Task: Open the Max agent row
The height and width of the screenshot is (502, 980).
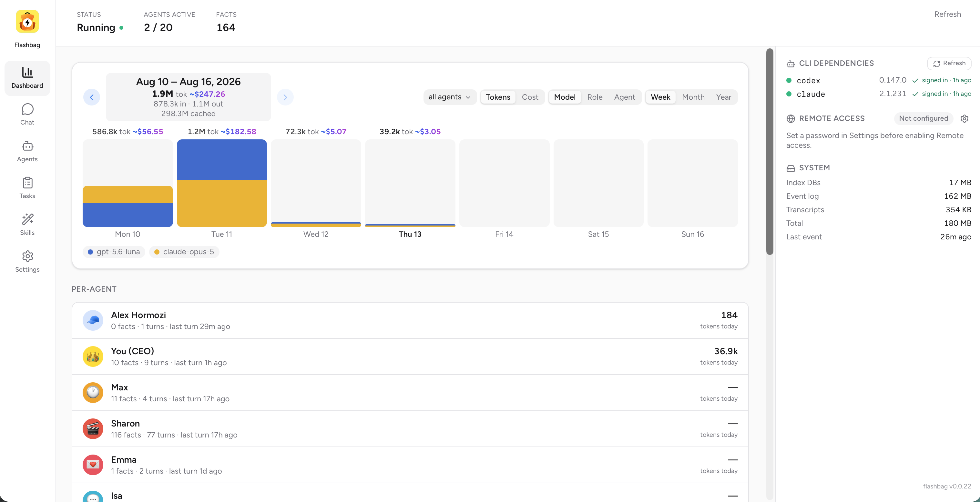Action: point(410,393)
